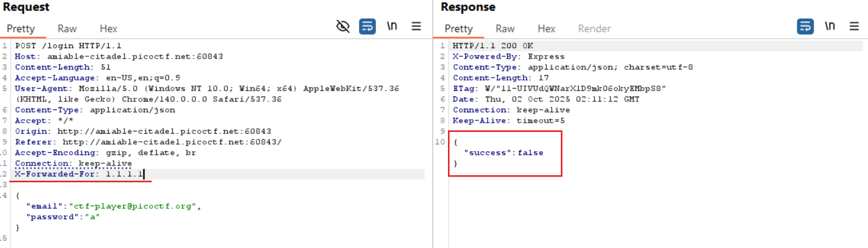The width and height of the screenshot is (868, 248).
Task: Toggle word wrap icon in Request panel
Action: click(x=367, y=26)
